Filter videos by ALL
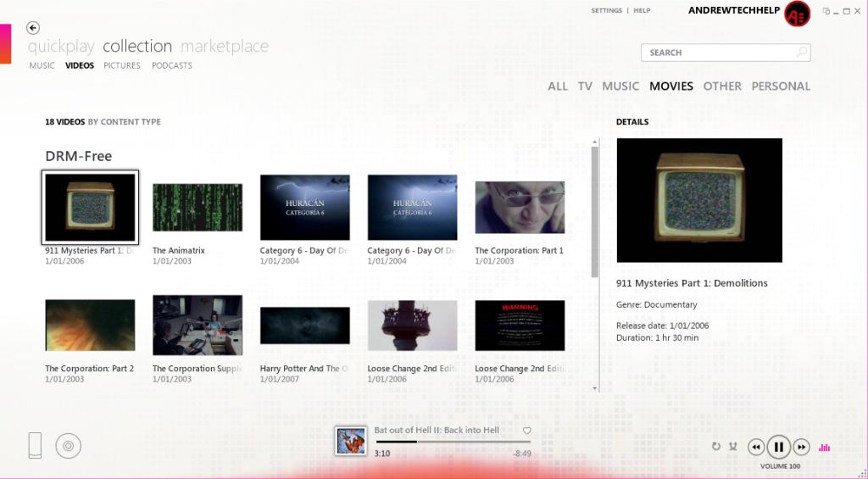The image size is (868, 479). (558, 86)
